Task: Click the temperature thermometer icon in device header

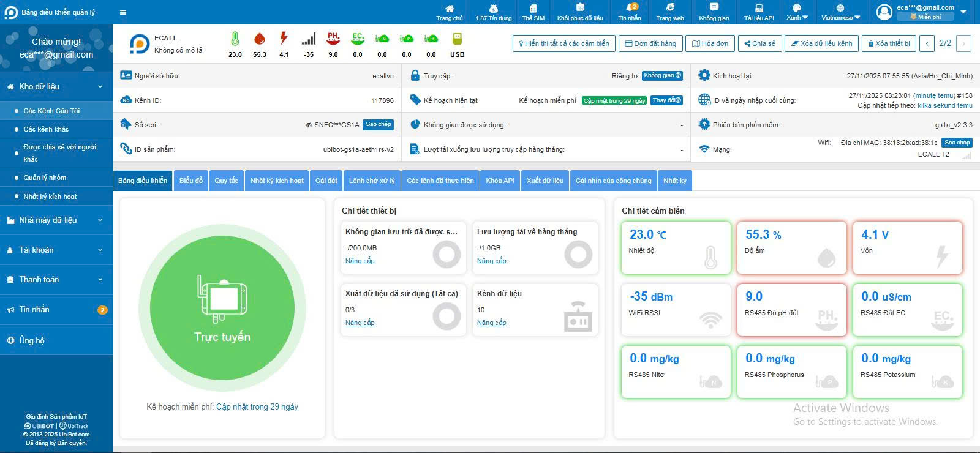Action: [235, 39]
